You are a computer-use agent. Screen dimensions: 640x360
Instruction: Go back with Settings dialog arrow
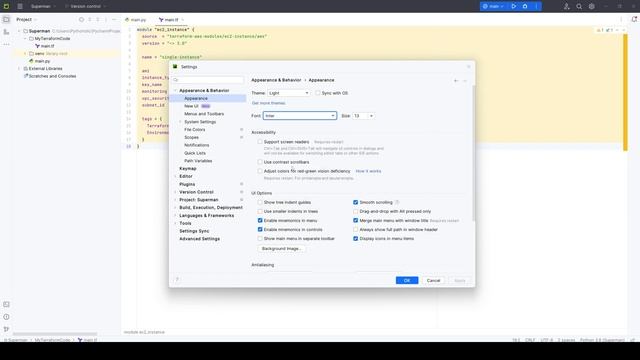pyautogui.click(x=456, y=80)
